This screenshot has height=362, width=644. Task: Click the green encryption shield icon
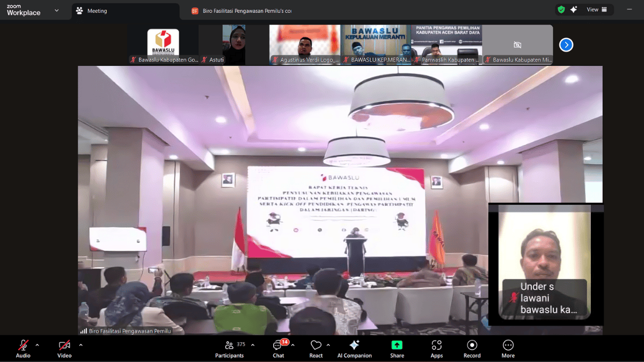point(561,10)
